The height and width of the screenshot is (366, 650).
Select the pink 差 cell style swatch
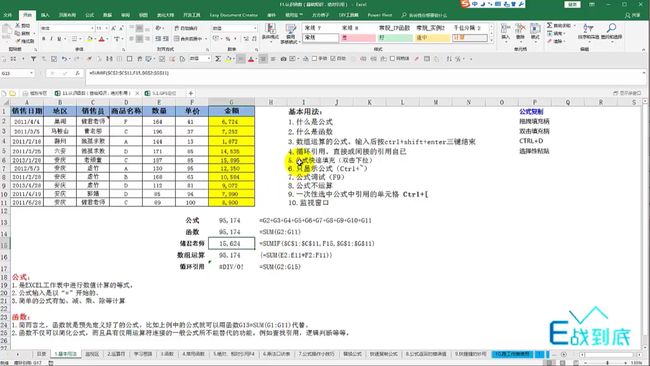pos(358,38)
